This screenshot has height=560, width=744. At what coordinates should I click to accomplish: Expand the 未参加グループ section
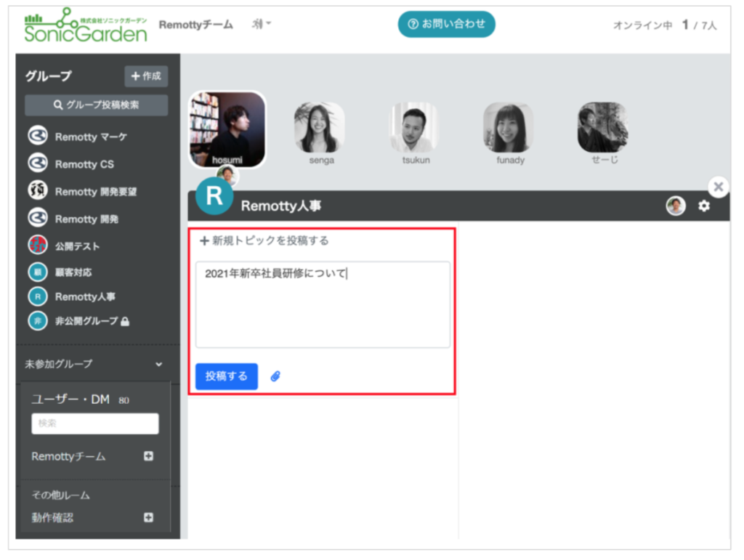click(94, 364)
